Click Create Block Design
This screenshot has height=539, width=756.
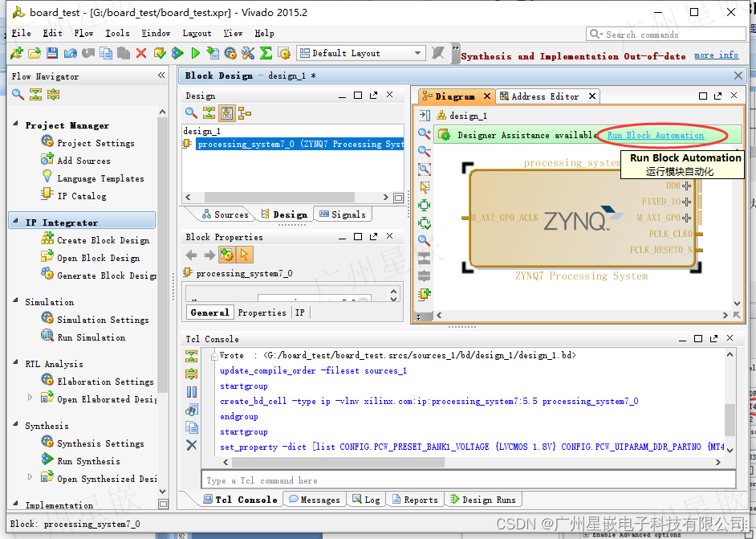click(x=96, y=240)
